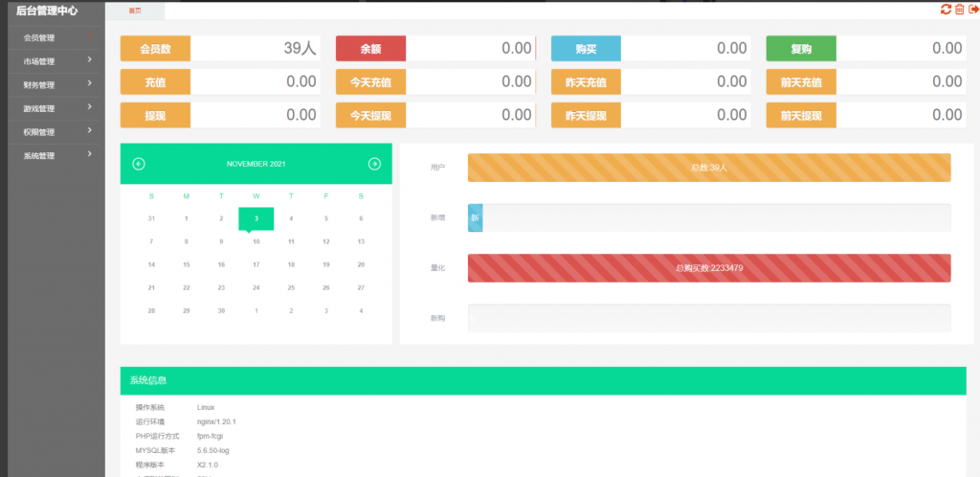The width and height of the screenshot is (980, 477).
Task: Go to next month in calendar
Action: [374, 164]
